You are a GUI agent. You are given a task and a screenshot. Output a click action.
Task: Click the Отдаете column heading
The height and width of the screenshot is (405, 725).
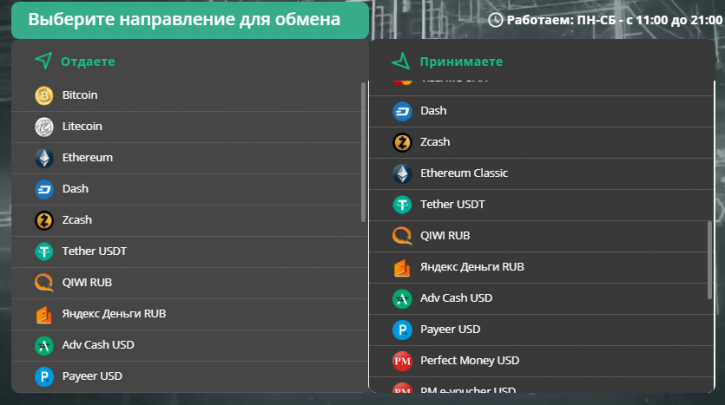point(88,61)
